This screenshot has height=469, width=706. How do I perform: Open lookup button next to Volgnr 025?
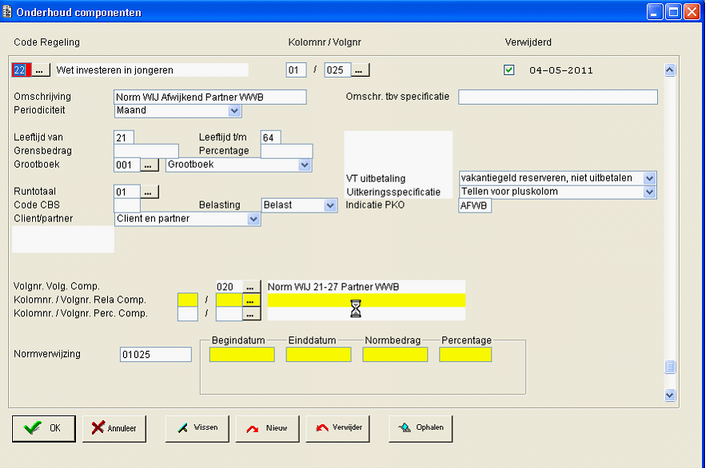[x=360, y=70]
